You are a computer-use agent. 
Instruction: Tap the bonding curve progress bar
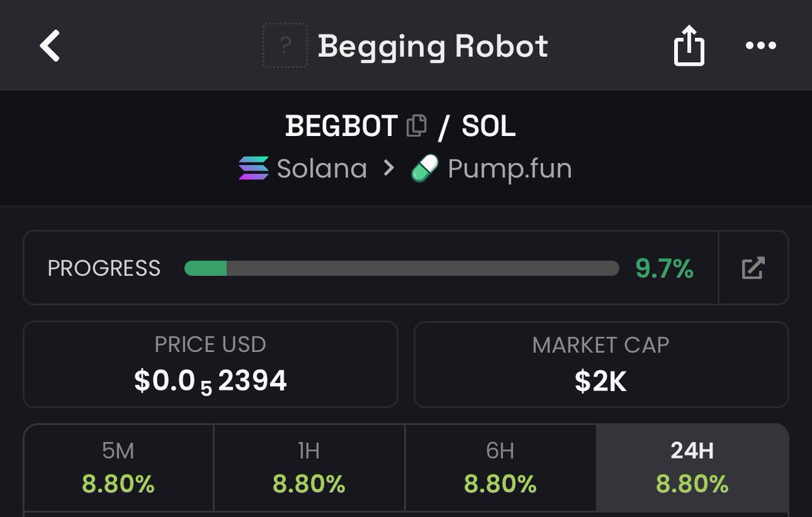tap(402, 268)
